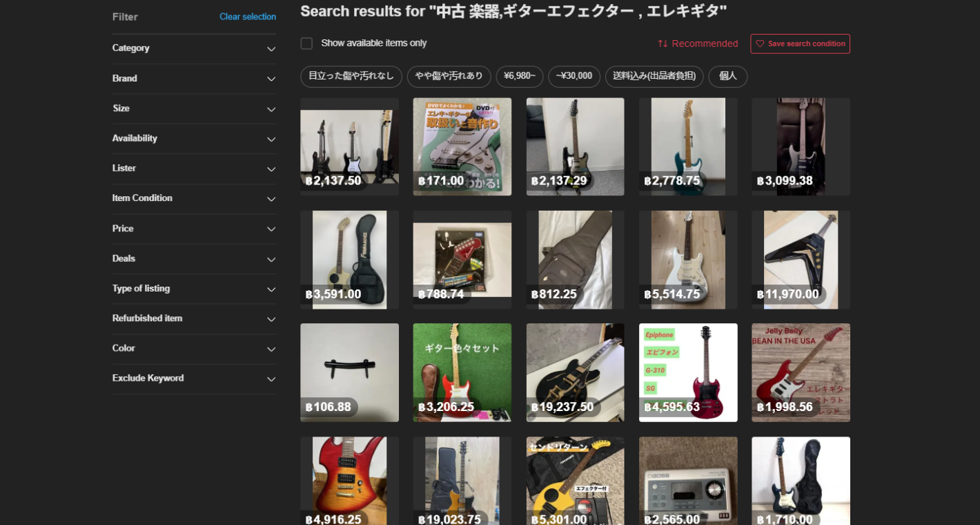Select the 目立った傷や汚れなし filter chip
The image size is (980, 525).
coord(351,76)
